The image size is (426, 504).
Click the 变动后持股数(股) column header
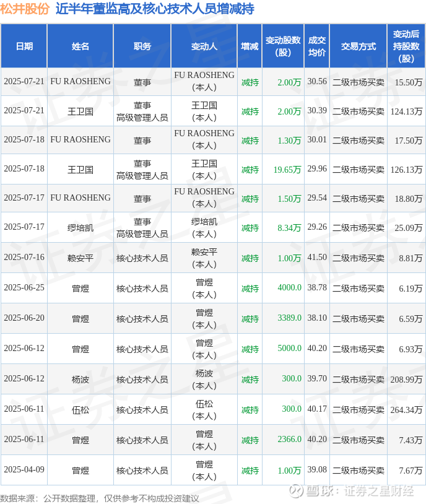pyautogui.click(x=406, y=46)
